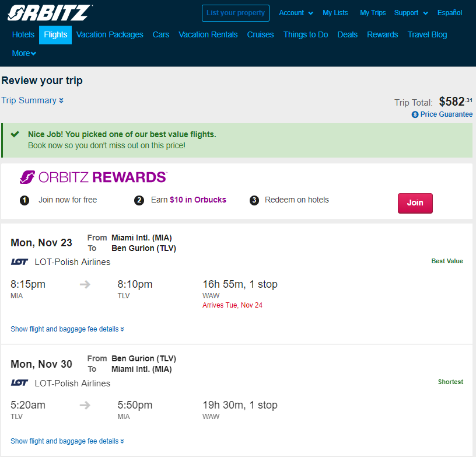Click the Orbitz Rewards logo
Viewport: 476px width, 457px height.
click(x=93, y=177)
